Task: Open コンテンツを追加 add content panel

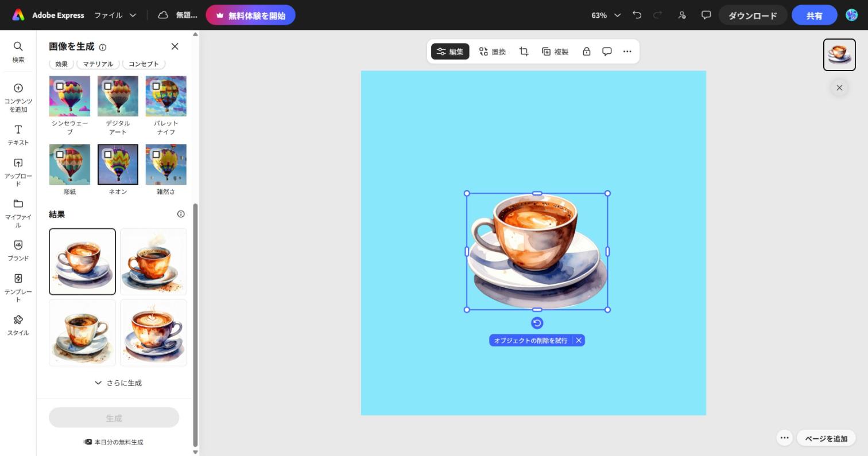Action: click(x=18, y=98)
